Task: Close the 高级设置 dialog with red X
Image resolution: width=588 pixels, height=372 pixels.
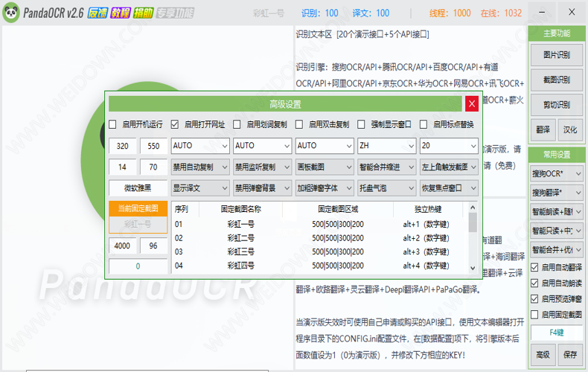Action: (x=472, y=104)
